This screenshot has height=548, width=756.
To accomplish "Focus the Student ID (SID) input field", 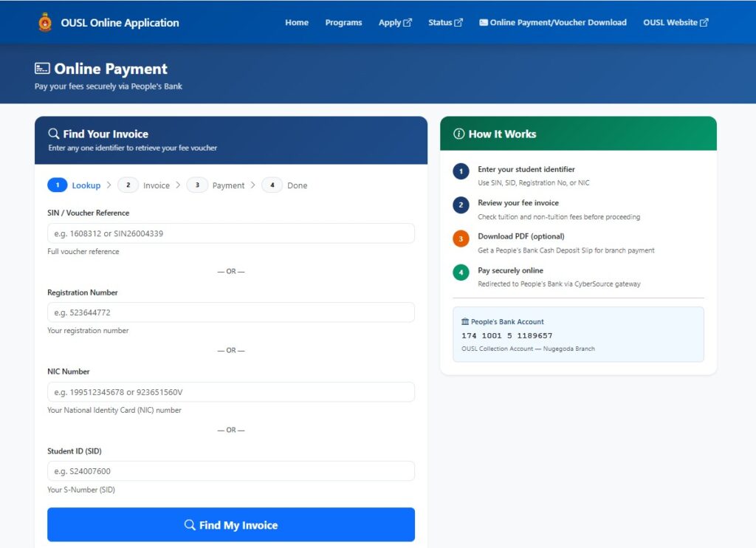I will [231, 471].
